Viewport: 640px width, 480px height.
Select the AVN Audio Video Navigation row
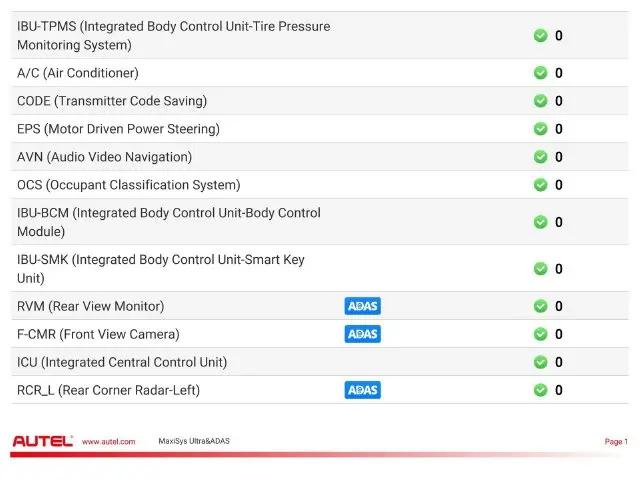click(x=320, y=157)
